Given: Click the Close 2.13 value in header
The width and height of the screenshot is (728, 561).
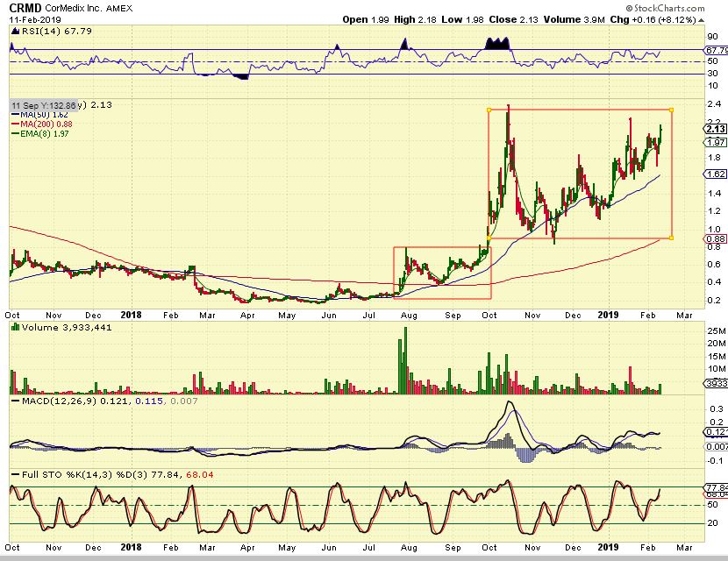Looking at the screenshot, I should tap(513, 19).
